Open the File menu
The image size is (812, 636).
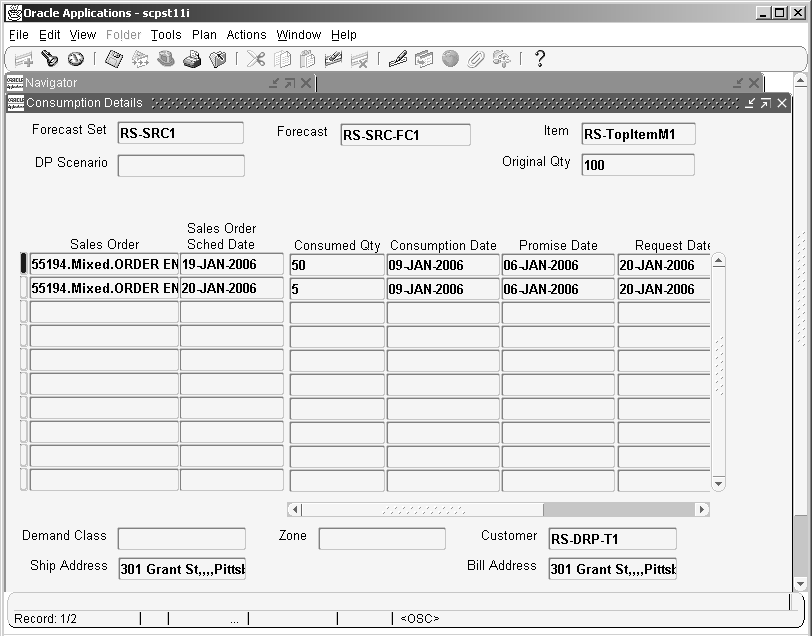[19, 35]
